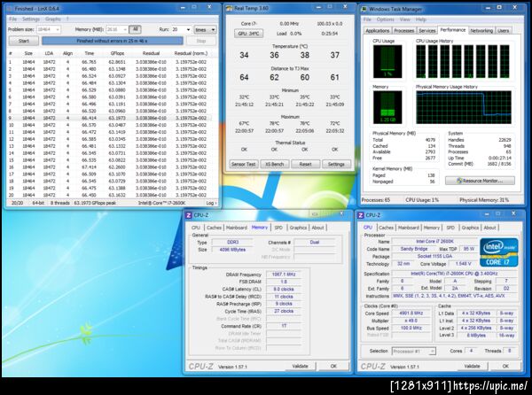
Task: Click Sensor Test in Real Temp
Action: tap(243, 164)
